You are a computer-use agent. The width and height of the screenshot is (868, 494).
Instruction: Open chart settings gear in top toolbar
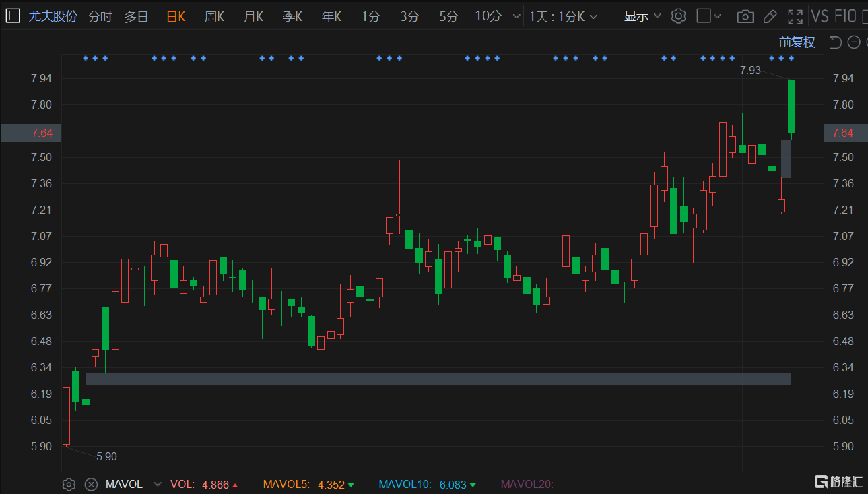679,16
